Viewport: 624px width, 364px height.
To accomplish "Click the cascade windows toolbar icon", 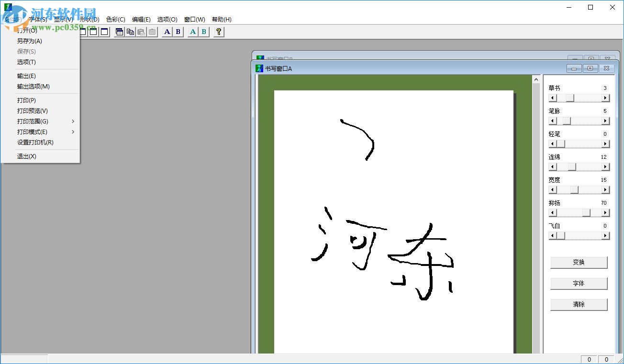I will 119,32.
